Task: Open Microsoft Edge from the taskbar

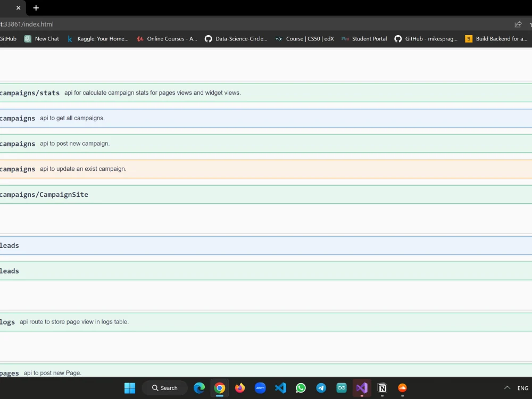Action: (x=199, y=388)
